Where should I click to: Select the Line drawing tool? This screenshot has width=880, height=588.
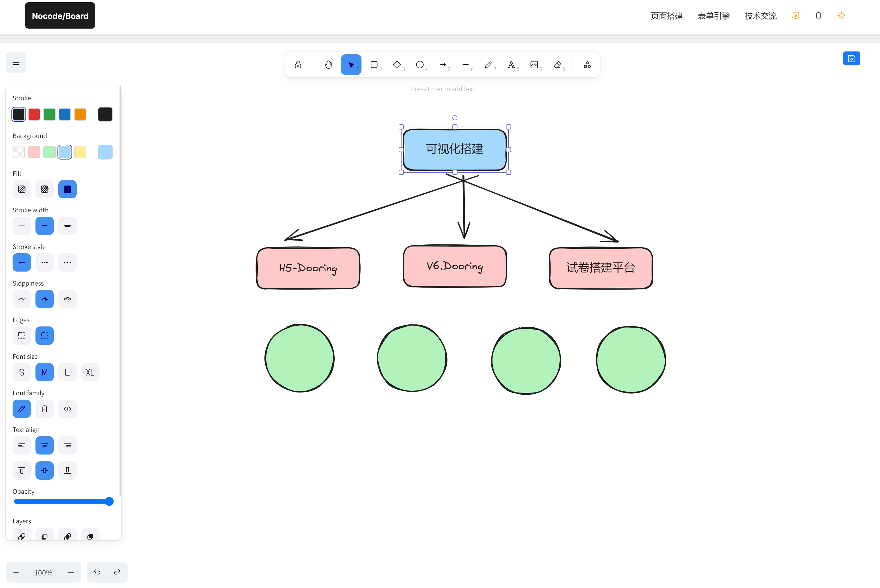(x=466, y=65)
